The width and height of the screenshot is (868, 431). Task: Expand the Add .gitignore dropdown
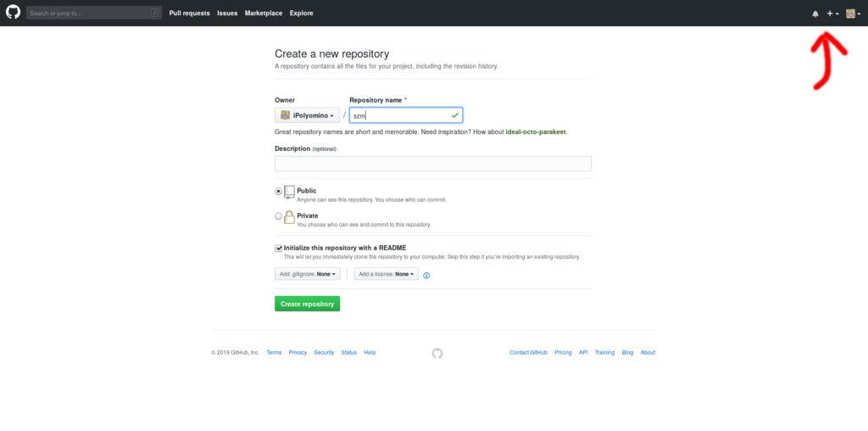tap(308, 274)
